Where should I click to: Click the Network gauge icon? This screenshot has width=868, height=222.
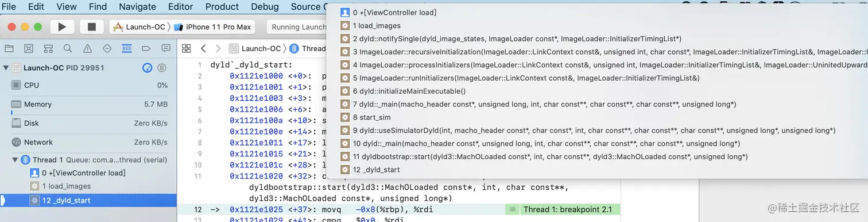16,142
